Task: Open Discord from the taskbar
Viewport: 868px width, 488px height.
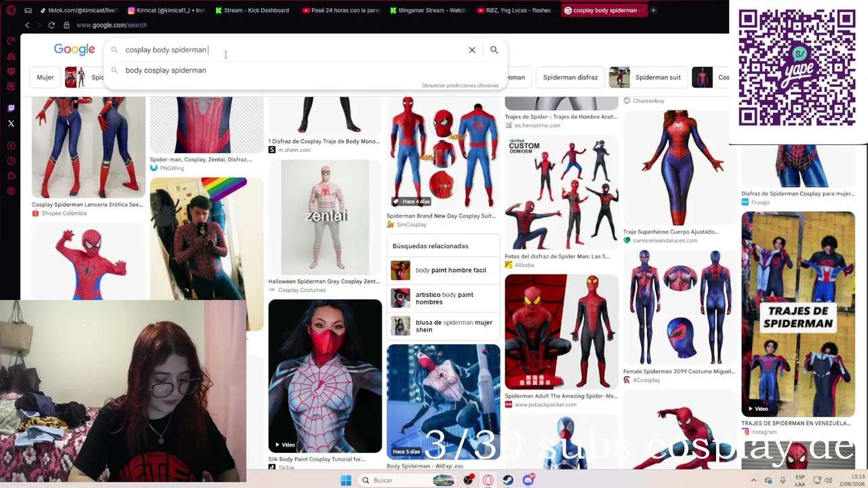Action: click(528, 481)
